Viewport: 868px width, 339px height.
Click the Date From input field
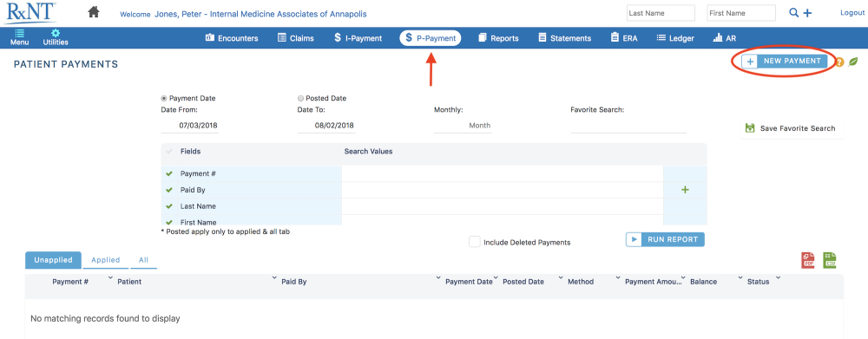pos(190,126)
